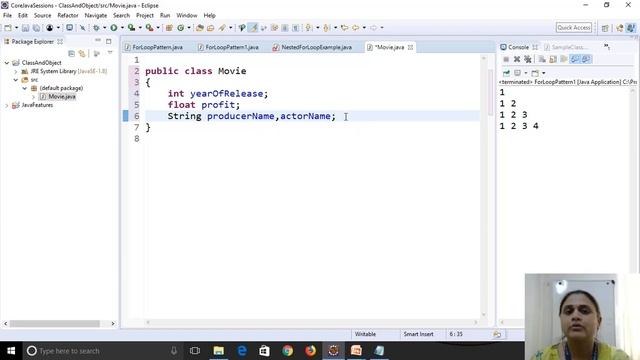Expand the JRE System Library node
The height and width of the screenshot is (360, 640).
point(16,71)
